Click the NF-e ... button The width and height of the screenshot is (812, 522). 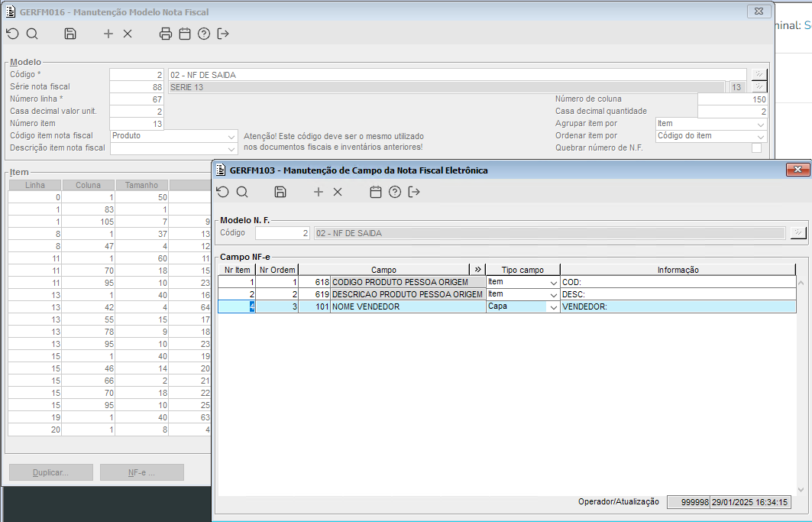[142, 472]
